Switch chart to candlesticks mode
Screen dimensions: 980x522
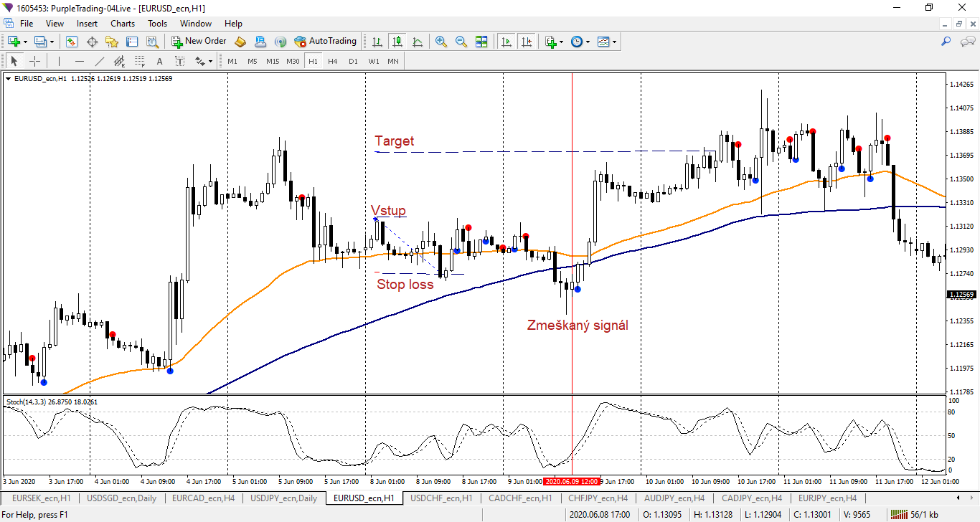(x=397, y=42)
